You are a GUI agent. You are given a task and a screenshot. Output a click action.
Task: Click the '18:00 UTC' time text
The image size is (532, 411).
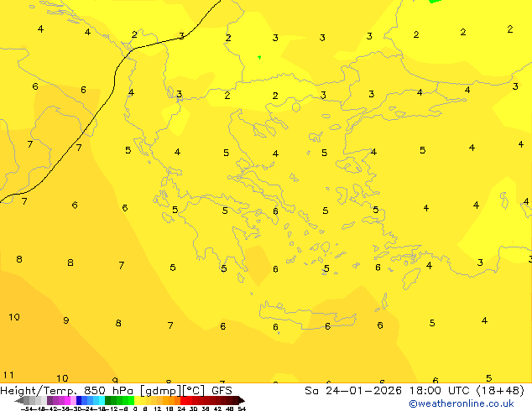tap(441, 391)
